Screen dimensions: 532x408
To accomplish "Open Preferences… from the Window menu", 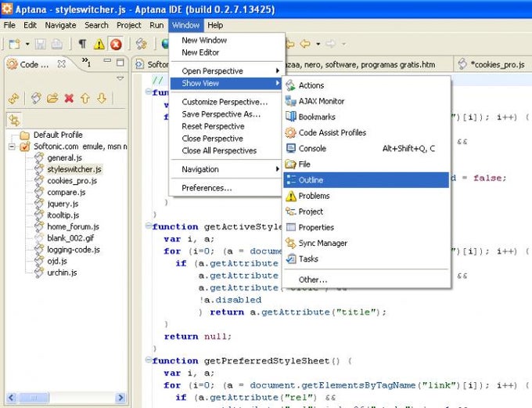I will click(226, 188).
